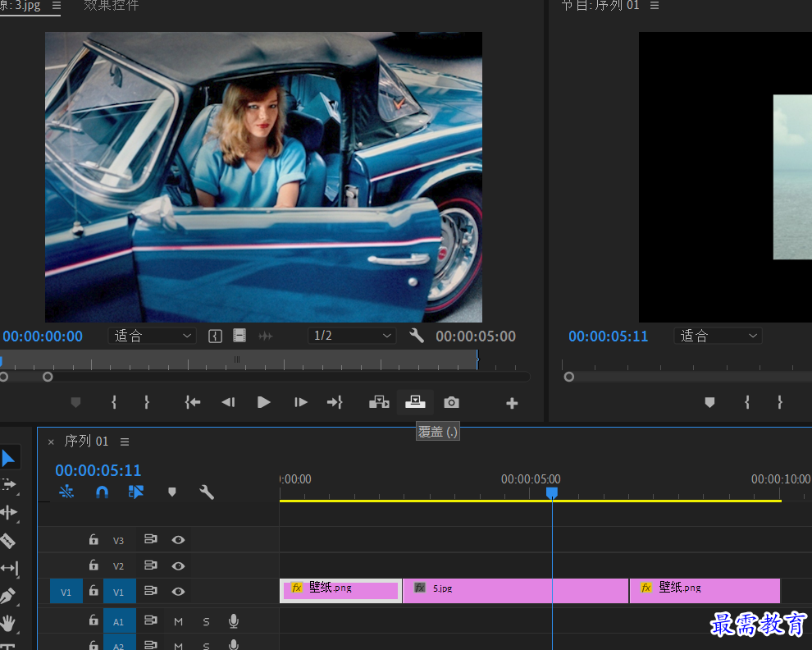Select the Razor tool

click(x=7, y=541)
